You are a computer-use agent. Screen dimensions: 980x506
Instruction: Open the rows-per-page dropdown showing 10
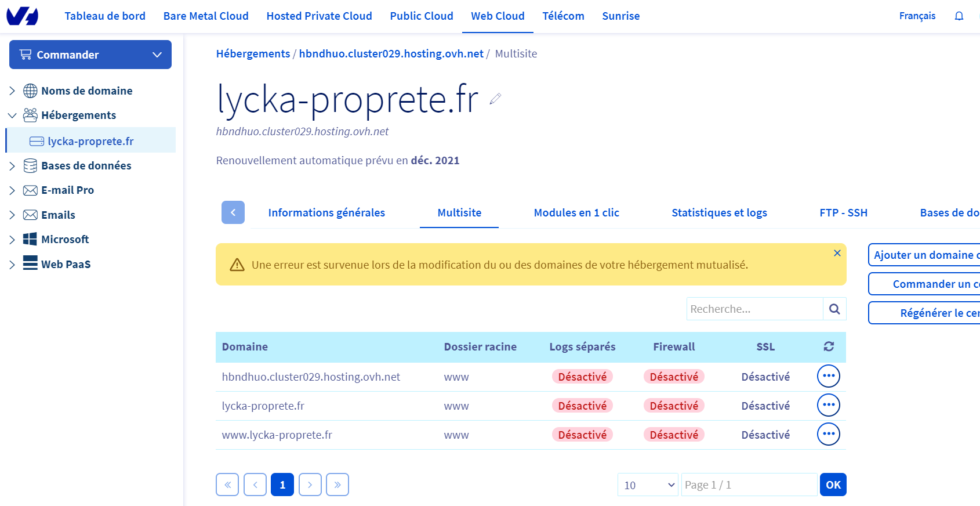point(647,485)
